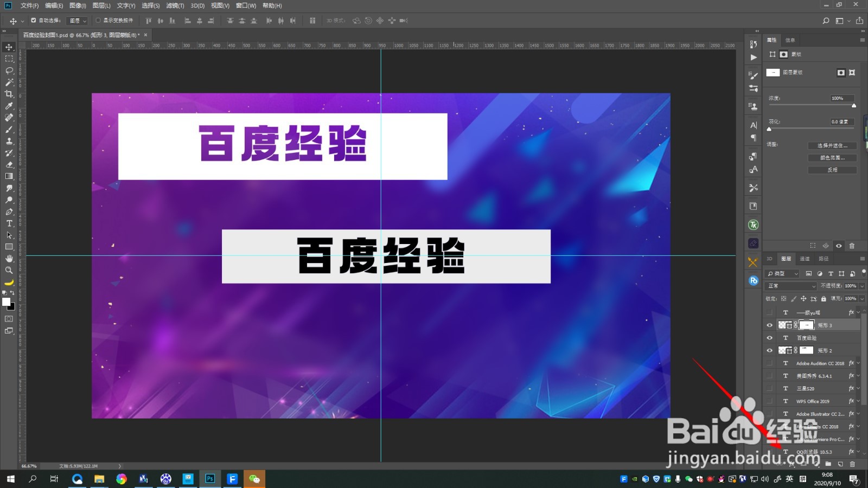Expand effects of Adobe Audition CC 2018 layer

click(858, 363)
